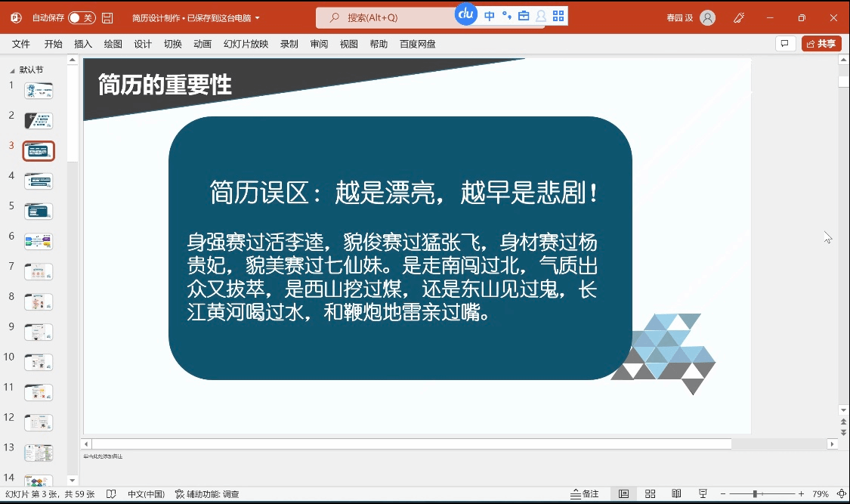Click 辅助功能: 调查 accessibility checker
Screen dimensions: 850x504
pos(207,494)
